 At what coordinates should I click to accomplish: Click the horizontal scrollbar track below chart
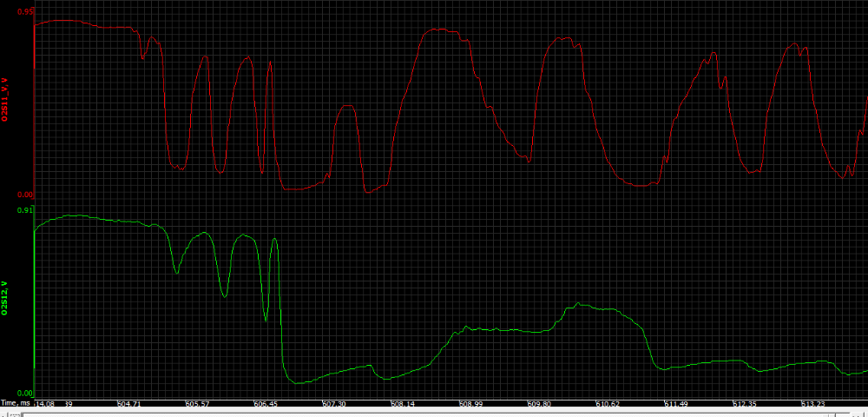434,413
